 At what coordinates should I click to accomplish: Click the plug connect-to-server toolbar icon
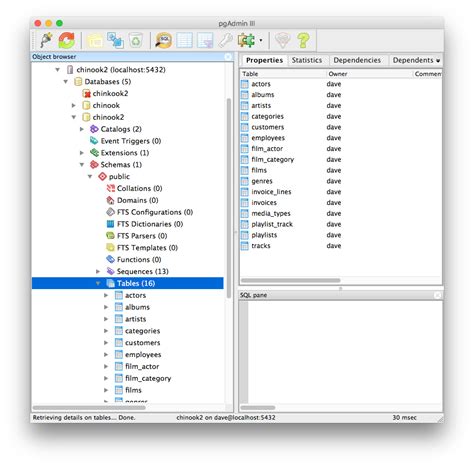tap(46, 40)
